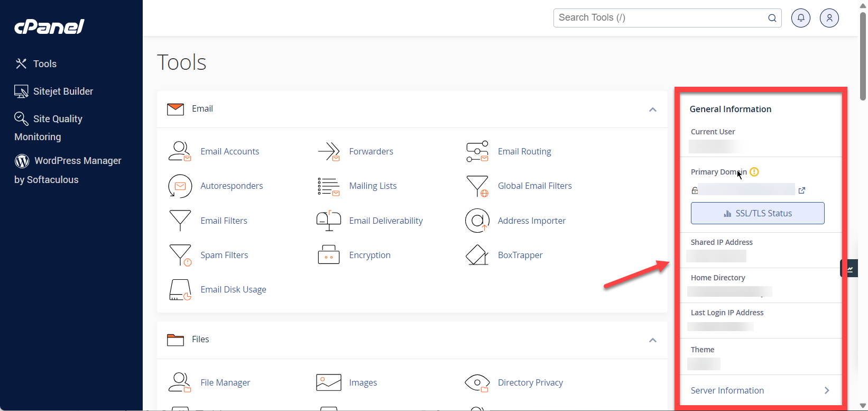Click the Forwarders arrow icon
868x411 pixels.
tap(328, 151)
